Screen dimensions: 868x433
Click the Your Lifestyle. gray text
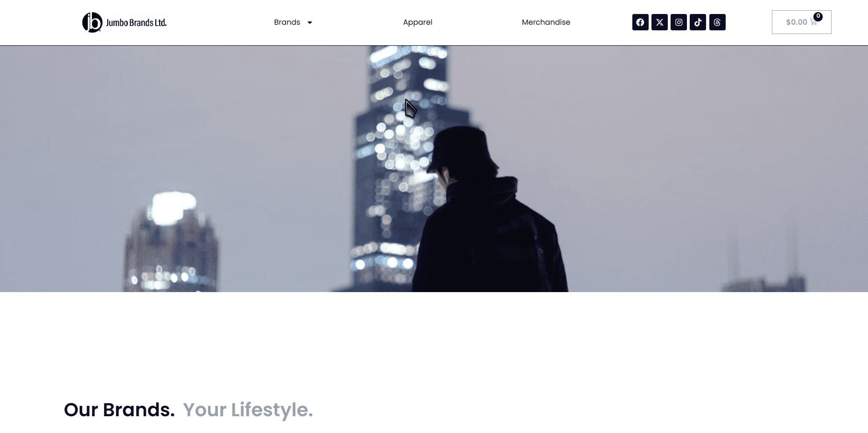[248, 410]
